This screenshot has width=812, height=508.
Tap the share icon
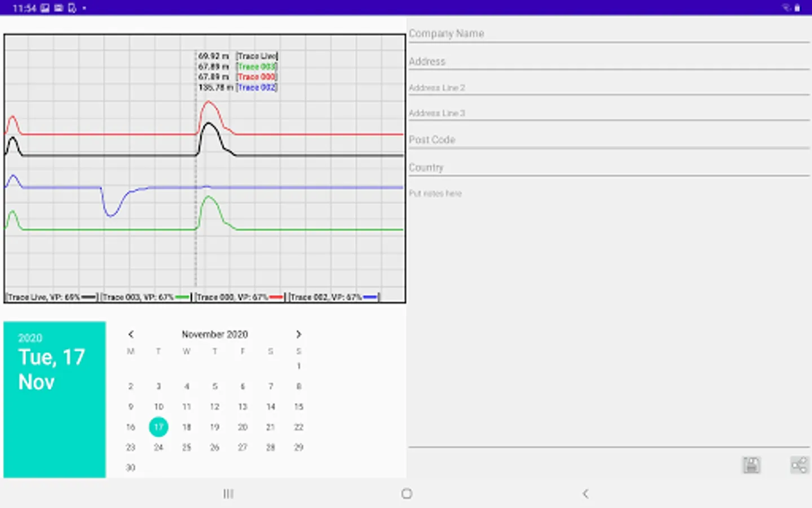tap(799, 465)
